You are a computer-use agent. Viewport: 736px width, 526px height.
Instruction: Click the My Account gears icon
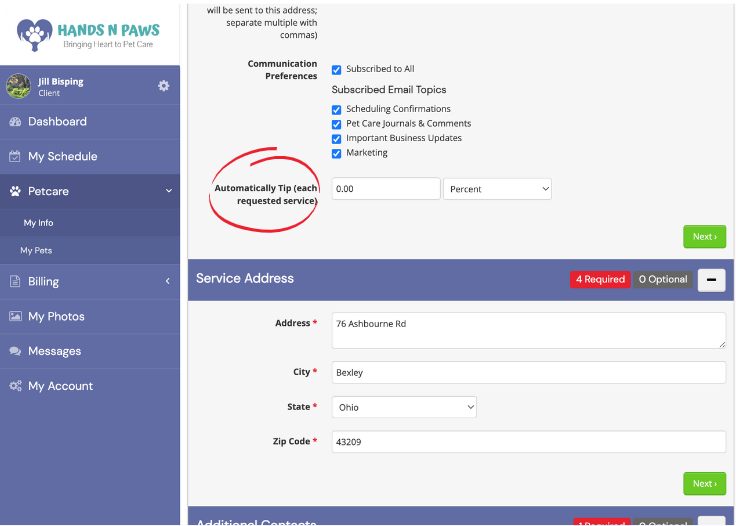(15, 386)
